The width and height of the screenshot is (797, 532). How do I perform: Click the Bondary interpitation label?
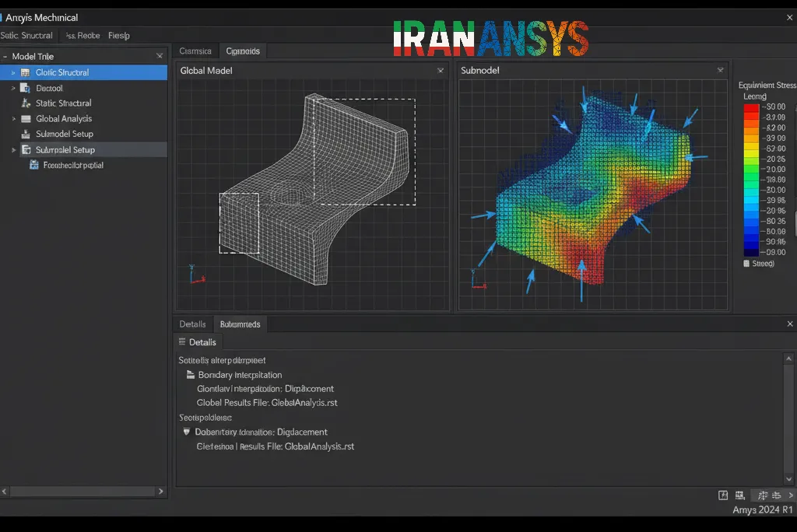pyautogui.click(x=240, y=375)
